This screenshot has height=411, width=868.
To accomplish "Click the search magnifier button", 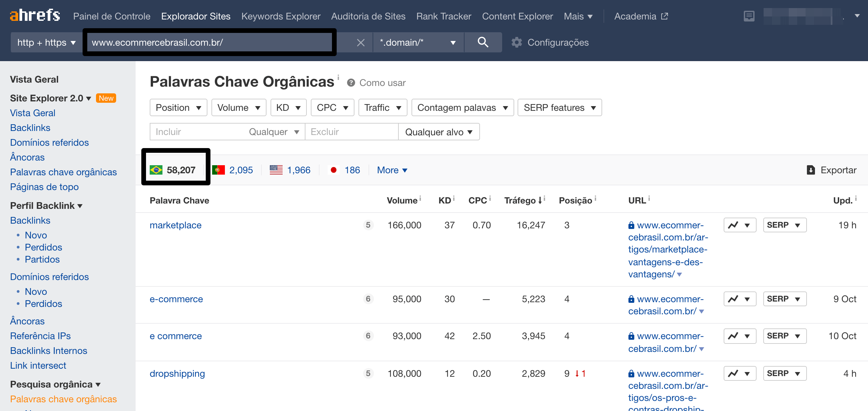I will point(483,42).
